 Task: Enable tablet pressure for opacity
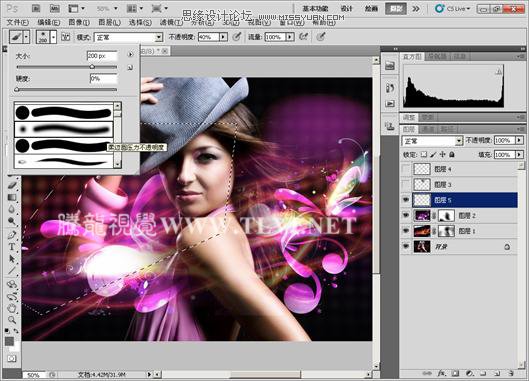(237, 36)
